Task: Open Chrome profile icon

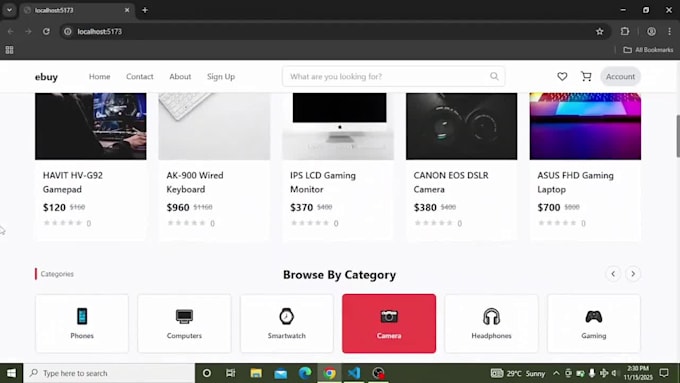Action: 651,31
